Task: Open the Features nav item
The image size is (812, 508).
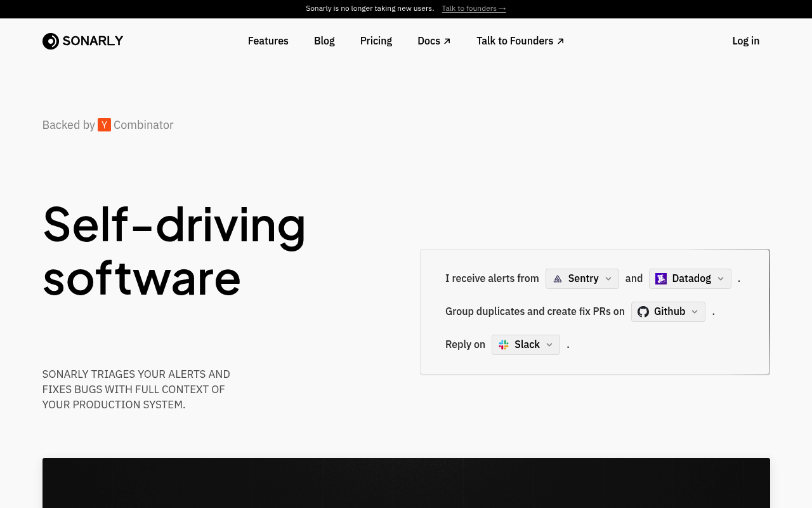Action: tap(268, 41)
